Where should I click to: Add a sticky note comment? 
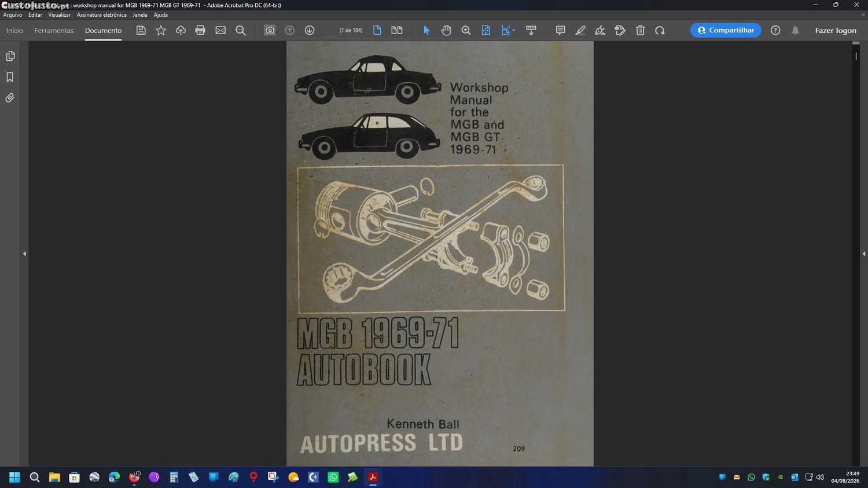coord(560,30)
